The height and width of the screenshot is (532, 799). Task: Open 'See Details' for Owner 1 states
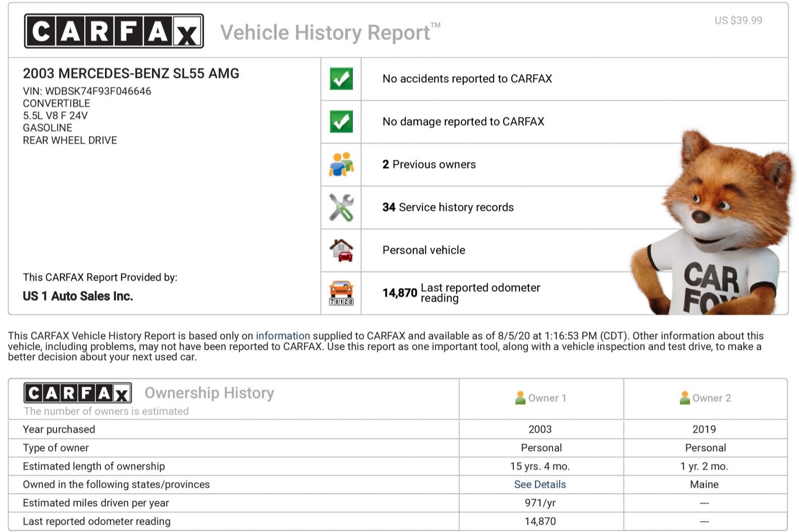[x=540, y=485]
